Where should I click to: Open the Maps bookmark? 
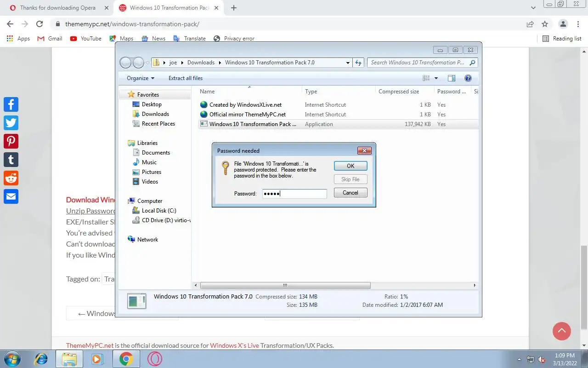click(x=122, y=39)
